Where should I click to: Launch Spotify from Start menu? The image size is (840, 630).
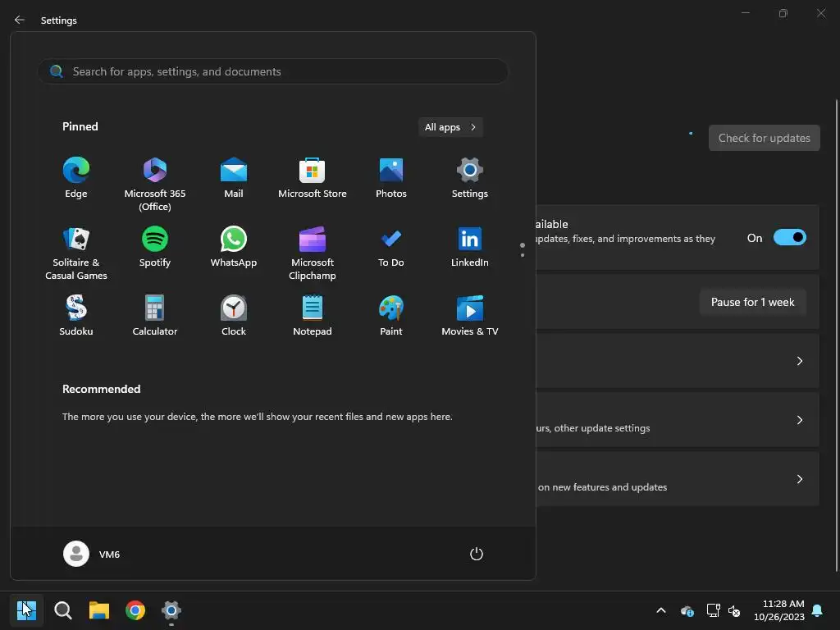tap(155, 247)
